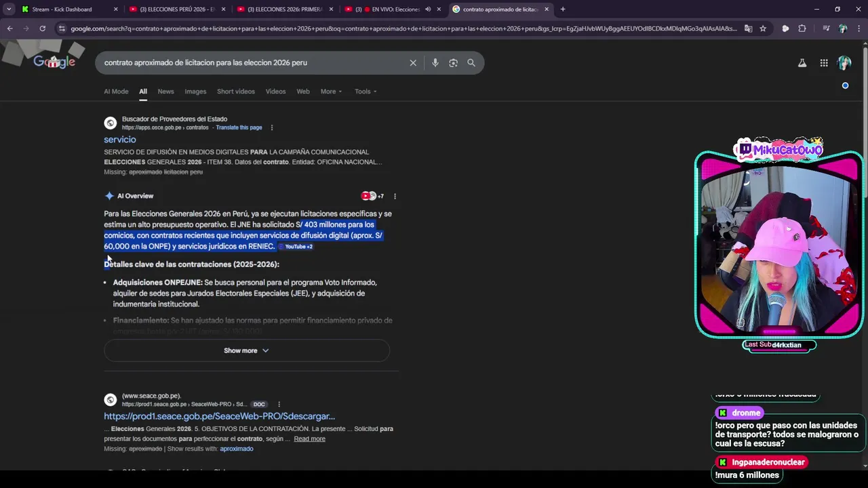Expand the Tools dropdown
This screenshot has width=868, height=488.
coord(366,91)
